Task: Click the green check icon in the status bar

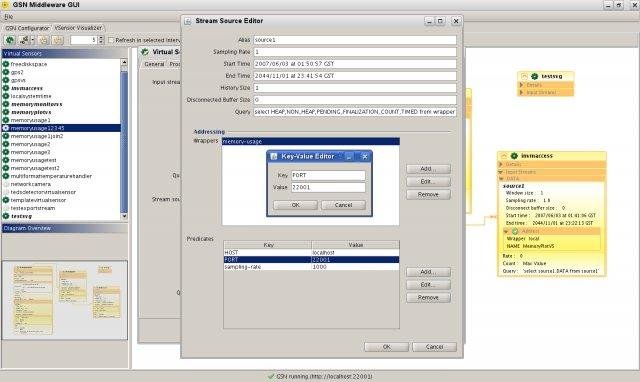Action: click(271, 376)
